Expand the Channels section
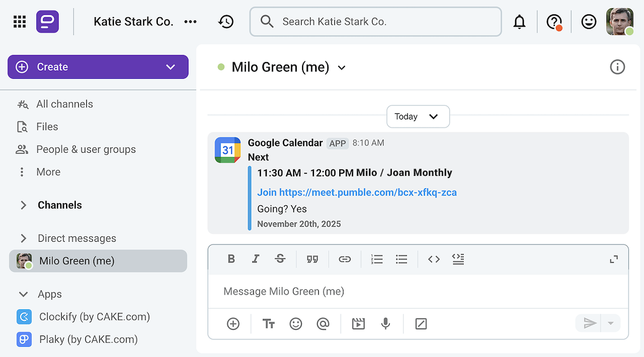Screen dimensions: 644x357 (x=23, y=205)
